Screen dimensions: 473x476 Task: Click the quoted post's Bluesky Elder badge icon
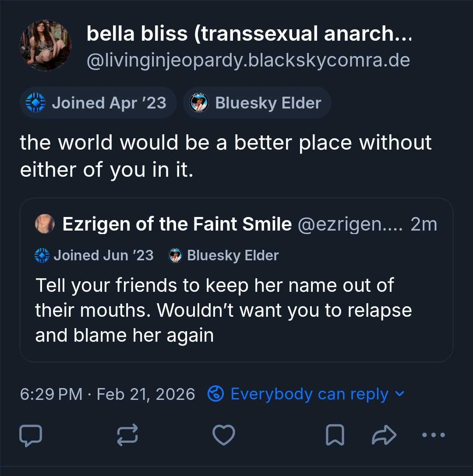[x=175, y=255]
